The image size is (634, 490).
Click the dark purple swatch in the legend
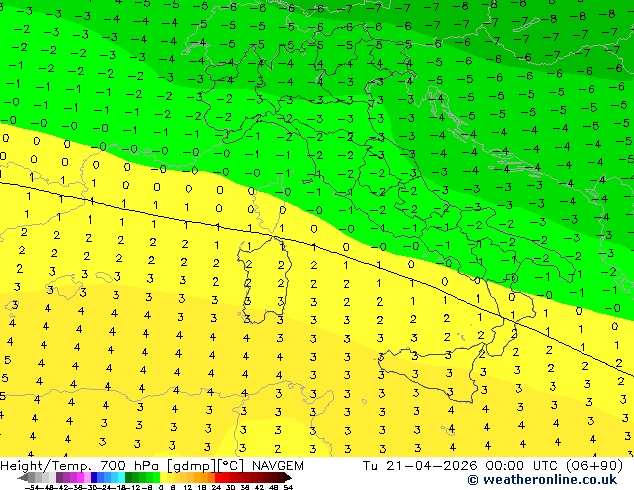[59, 478]
